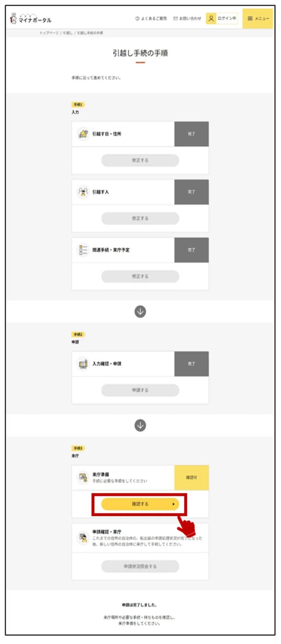This screenshot has height=644, width=281.
Task: Click the 来庁準備 icon
Action: (x=83, y=477)
